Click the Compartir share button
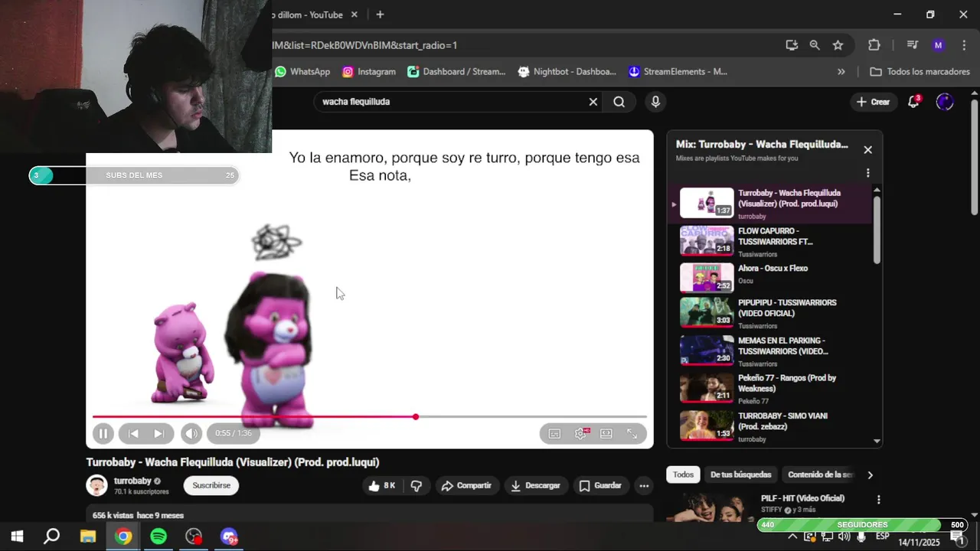Screen dimensions: 980x551 (466, 485)
